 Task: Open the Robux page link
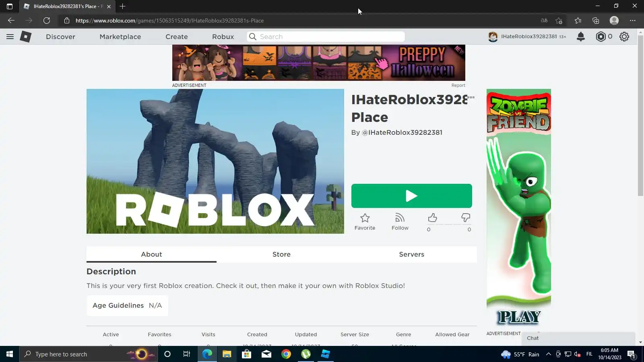point(223,37)
